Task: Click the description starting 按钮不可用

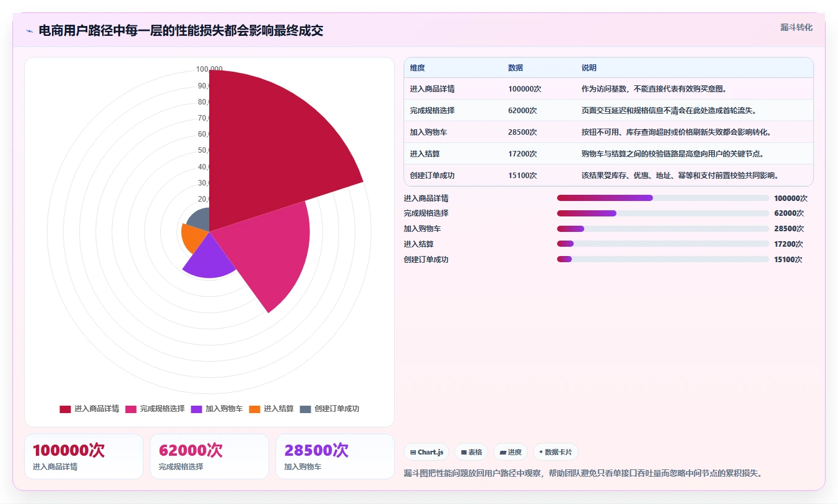Action: (676, 132)
